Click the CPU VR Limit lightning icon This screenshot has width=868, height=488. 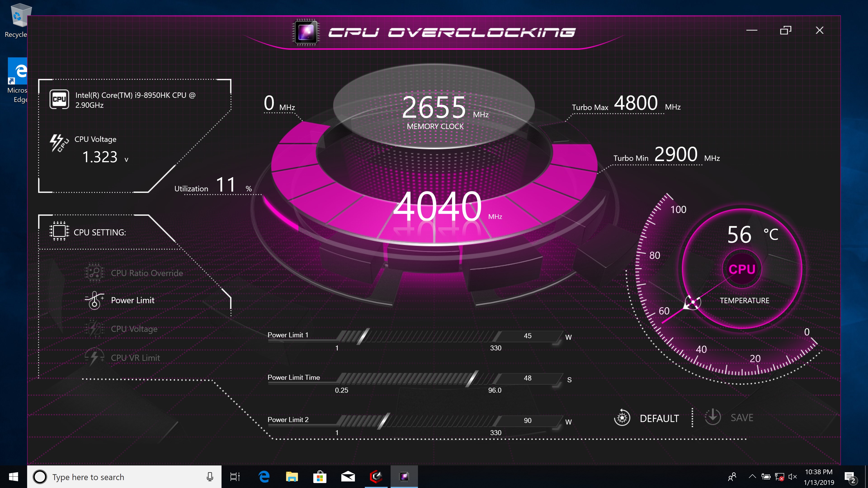95,357
